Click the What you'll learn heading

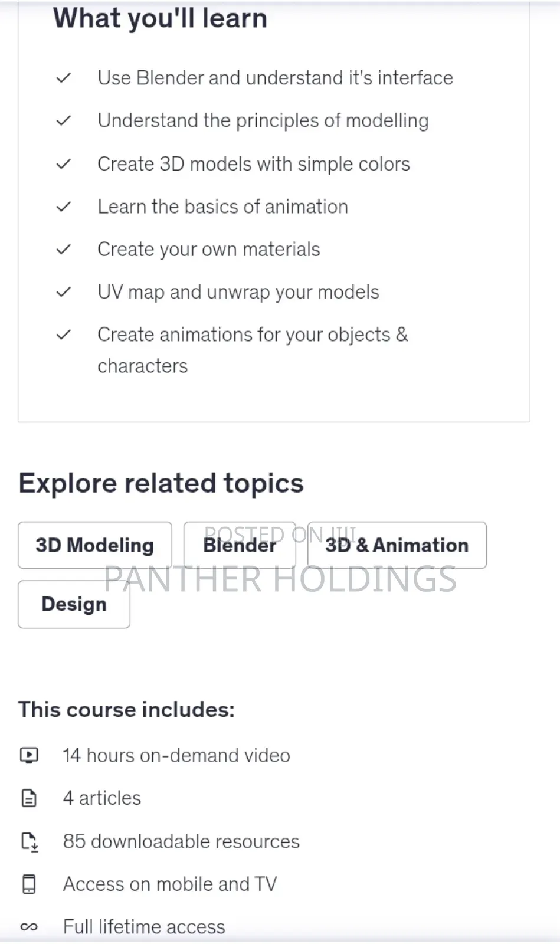pos(160,18)
